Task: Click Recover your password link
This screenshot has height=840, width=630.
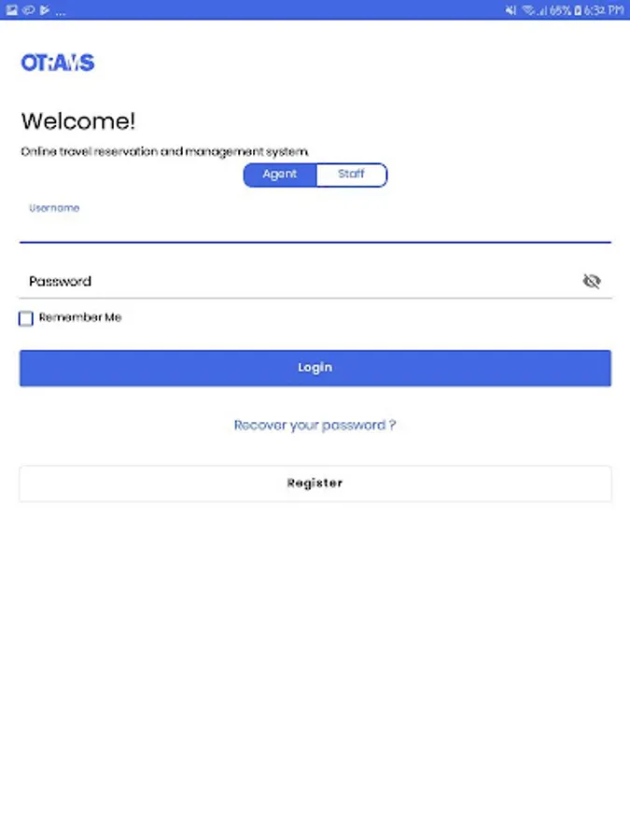Action: click(315, 425)
